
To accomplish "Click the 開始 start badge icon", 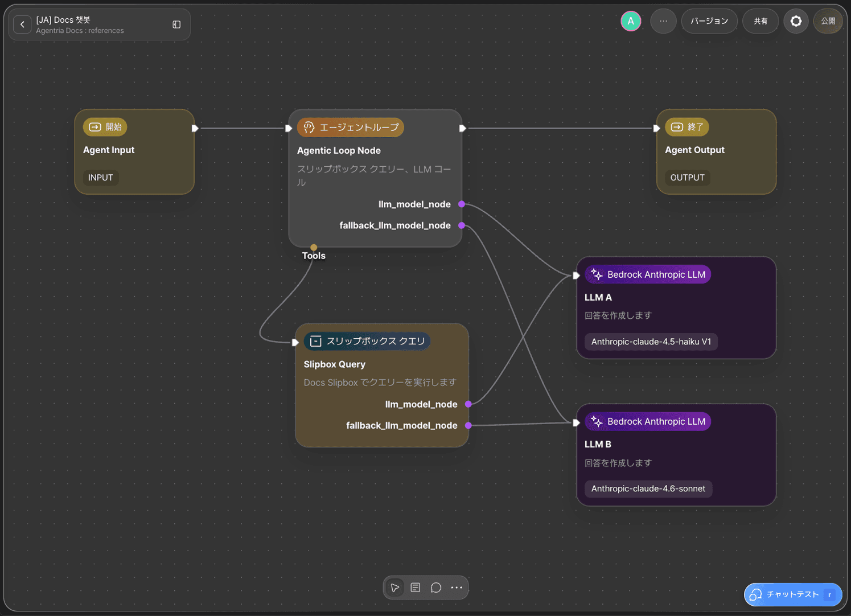I will point(95,127).
